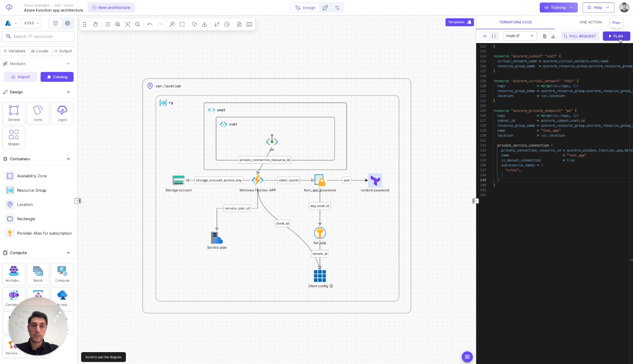Expand the Terraform version 3.73.0 dropdown
633x364 pixels.
[31, 23]
